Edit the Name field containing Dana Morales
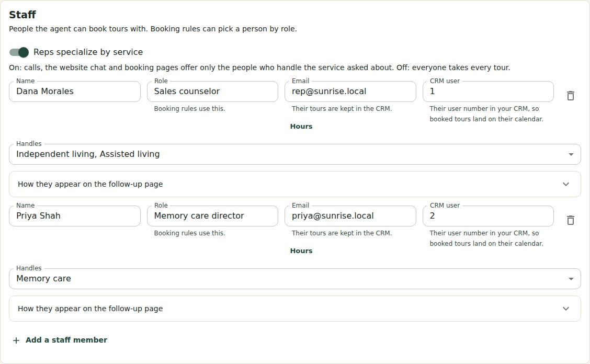 (x=74, y=92)
